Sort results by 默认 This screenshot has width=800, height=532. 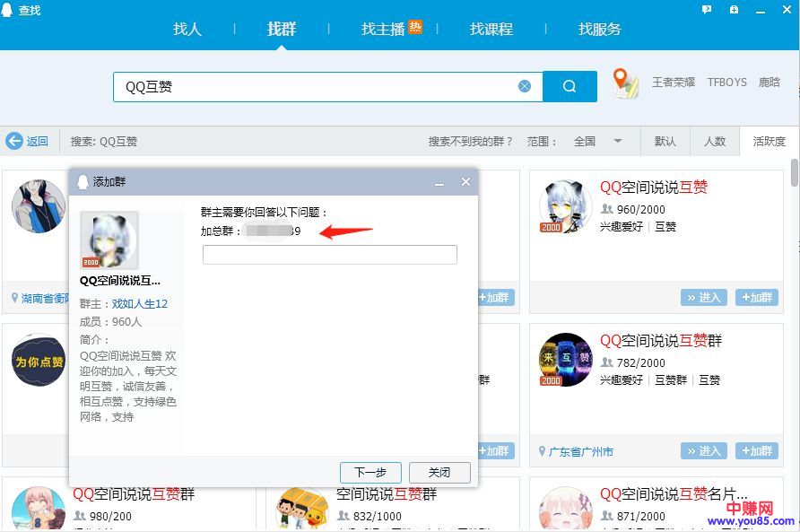pos(665,141)
